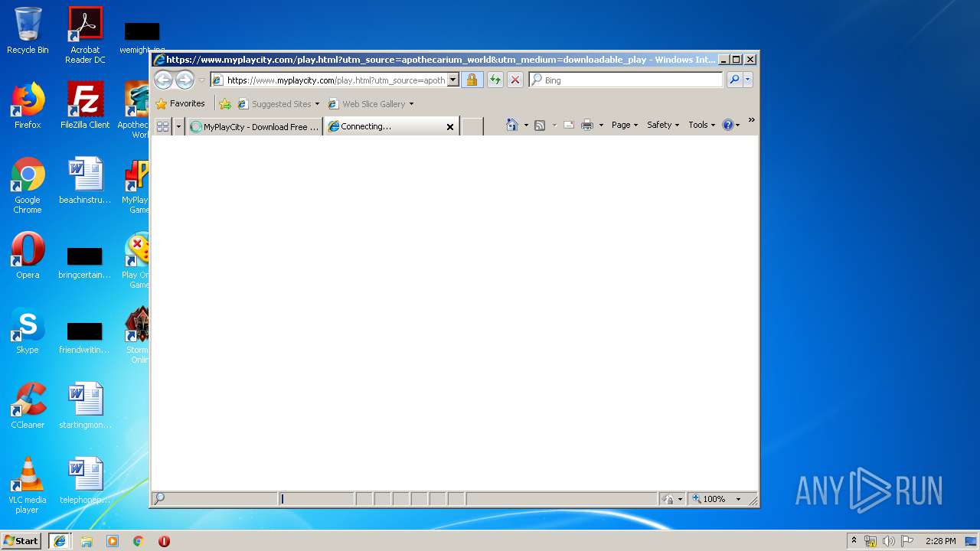This screenshot has width=980, height=551.
Task: Open the Web Slice Gallery link
Action: (x=367, y=104)
